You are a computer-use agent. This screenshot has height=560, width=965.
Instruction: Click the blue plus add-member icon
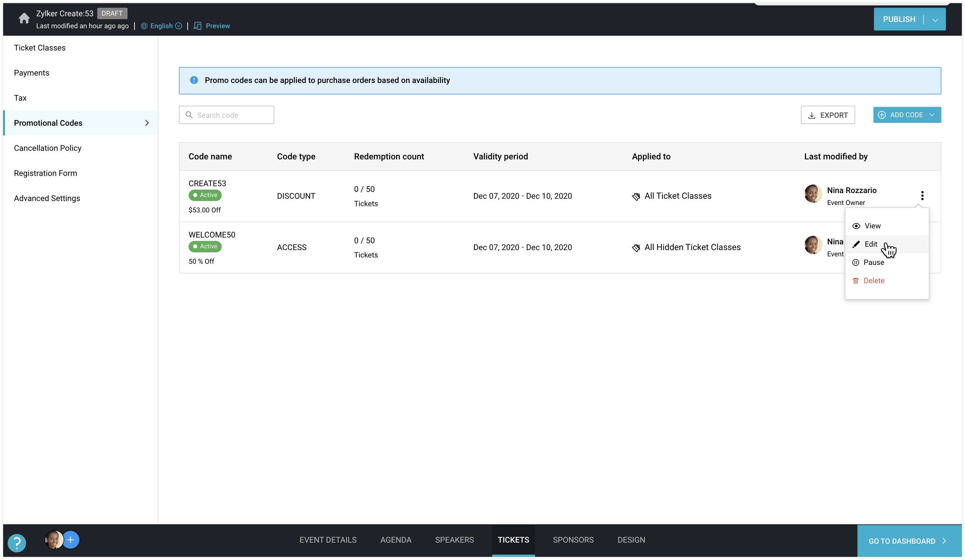pyautogui.click(x=70, y=540)
